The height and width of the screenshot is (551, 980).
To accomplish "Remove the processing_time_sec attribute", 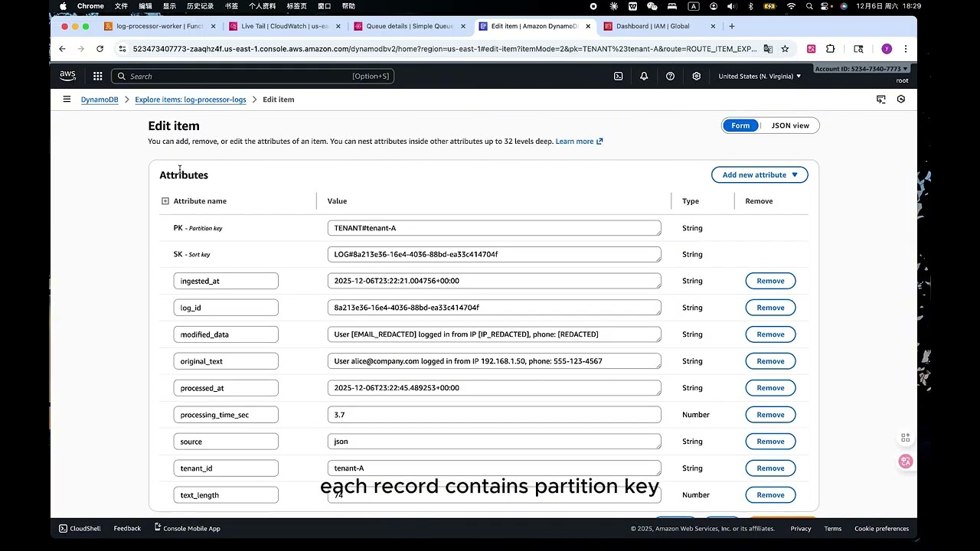I will click(x=770, y=415).
